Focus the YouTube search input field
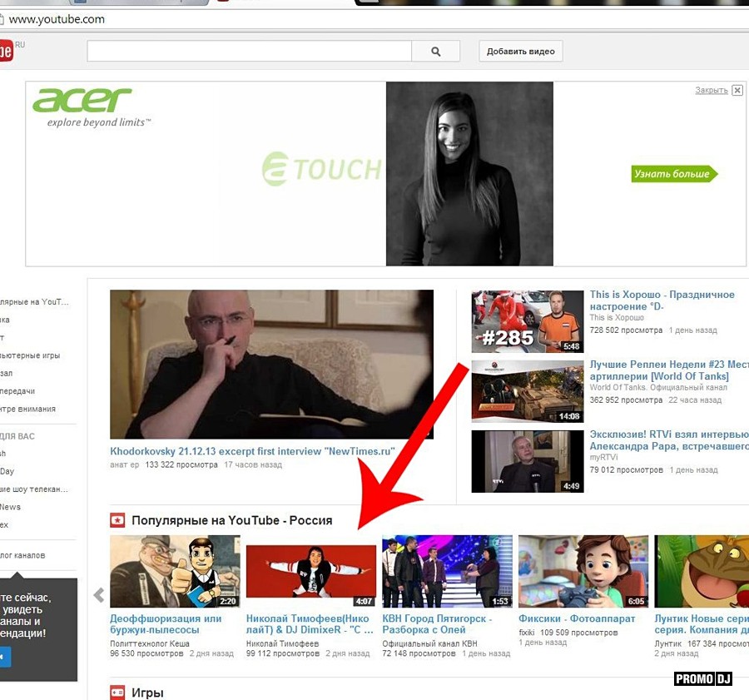749x700 pixels. coord(249,51)
